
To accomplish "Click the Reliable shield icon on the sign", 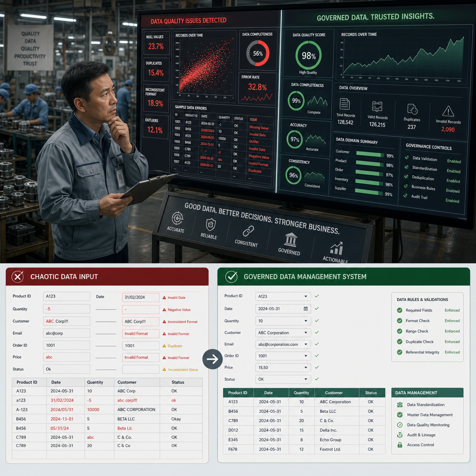I will (211, 225).
